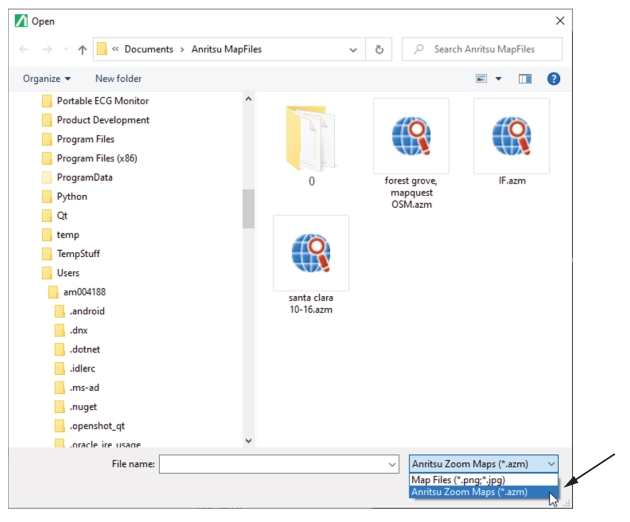Click the Back navigation arrow
Viewport: 630px width, 522px height.
tap(24, 49)
